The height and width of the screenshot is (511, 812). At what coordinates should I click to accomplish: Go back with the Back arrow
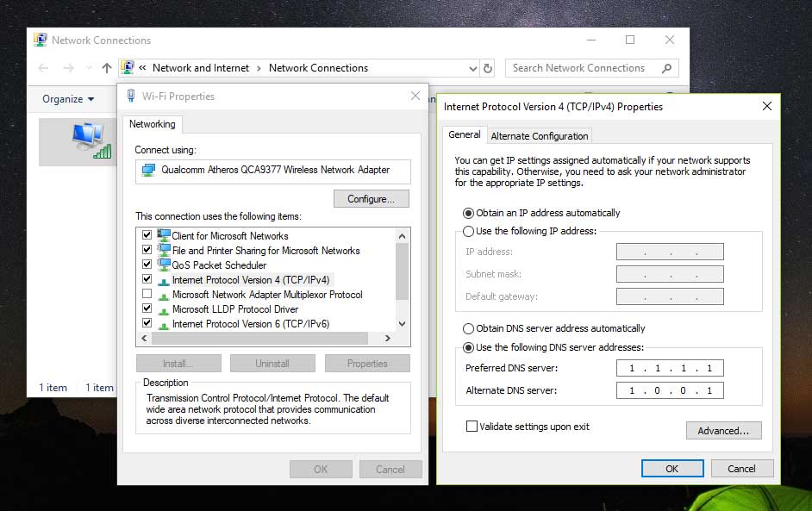43,68
